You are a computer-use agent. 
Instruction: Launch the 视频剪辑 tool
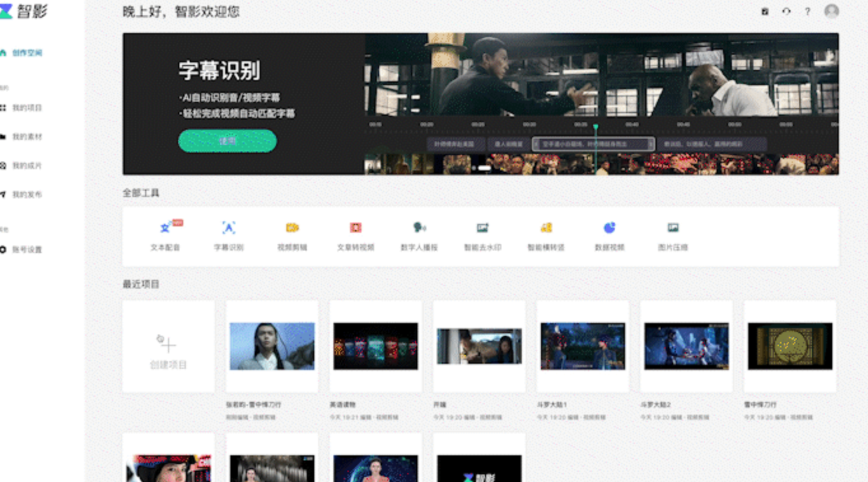[x=292, y=236]
